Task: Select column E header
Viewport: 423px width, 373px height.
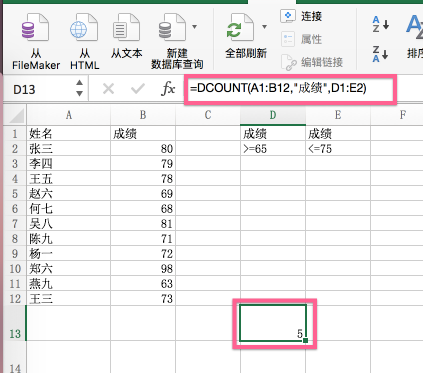Action: pyautogui.click(x=338, y=115)
